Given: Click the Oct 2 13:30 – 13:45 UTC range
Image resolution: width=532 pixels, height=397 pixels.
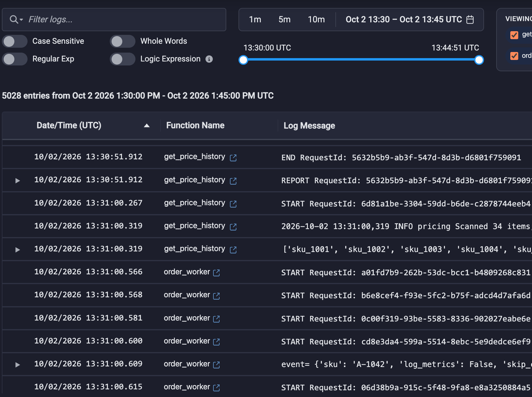Looking at the screenshot, I should (404, 20).
